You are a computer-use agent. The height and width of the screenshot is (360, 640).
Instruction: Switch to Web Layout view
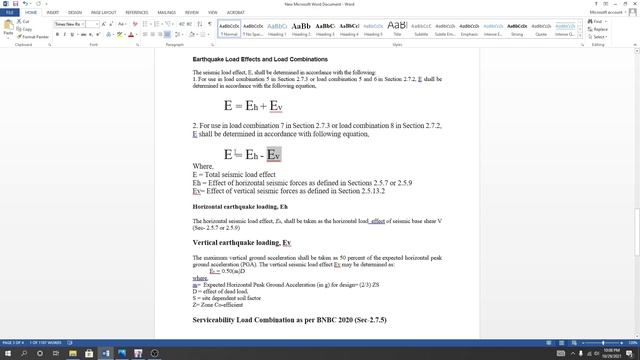click(574, 343)
